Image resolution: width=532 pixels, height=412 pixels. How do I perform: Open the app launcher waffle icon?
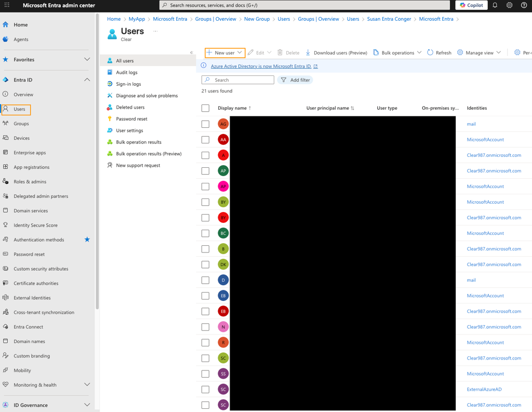coord(7,5)
